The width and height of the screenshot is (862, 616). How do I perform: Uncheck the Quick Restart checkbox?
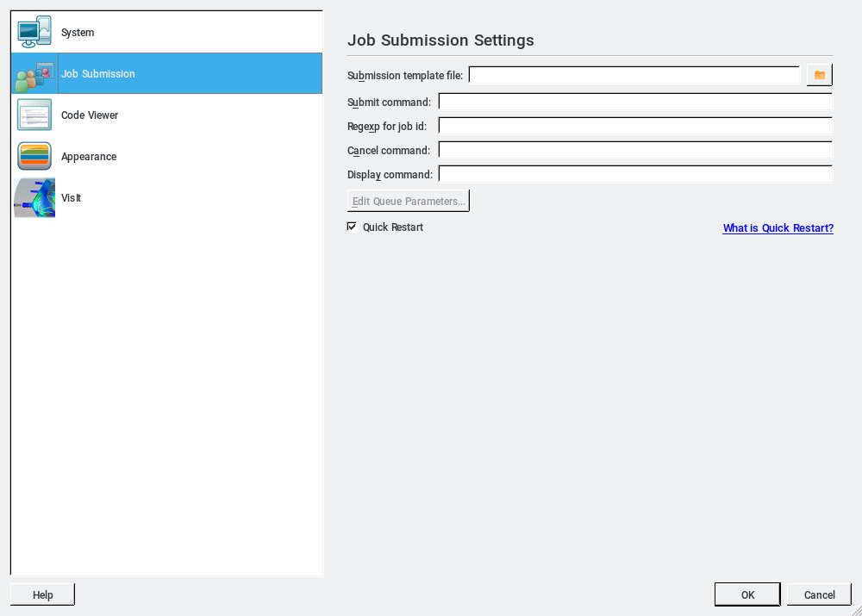pos(352,227)
